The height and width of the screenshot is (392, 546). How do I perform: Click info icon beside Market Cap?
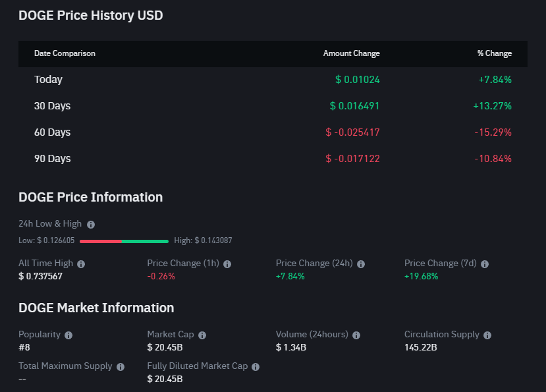202,335
